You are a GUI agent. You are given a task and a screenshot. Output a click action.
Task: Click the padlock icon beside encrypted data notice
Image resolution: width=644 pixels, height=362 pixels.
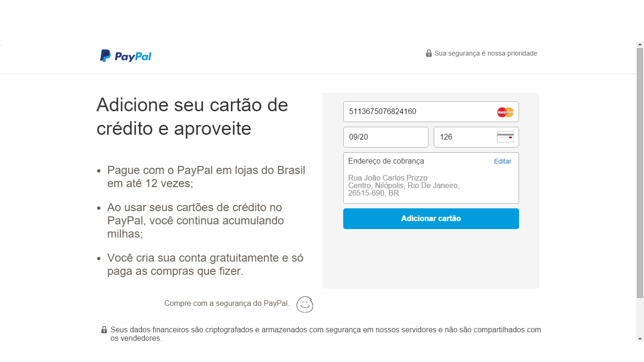point(104,330)
